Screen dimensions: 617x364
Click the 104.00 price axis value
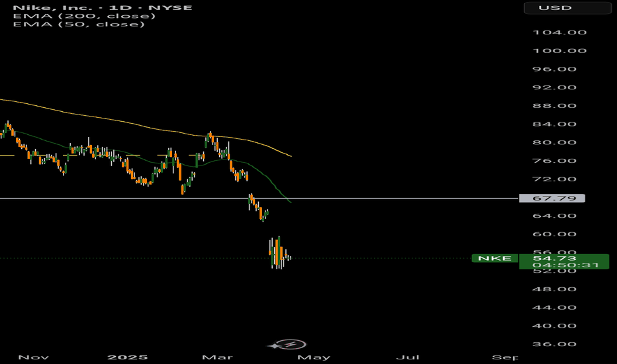[x=559, y=32]
